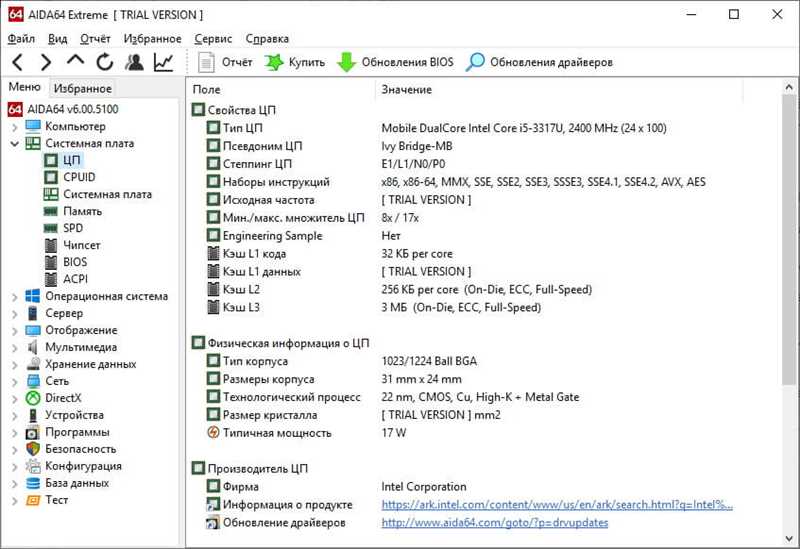This screenshot has width=800, height=549.
Task: Open Обновления драйверов in the toolbar
Action: [539, 62]
